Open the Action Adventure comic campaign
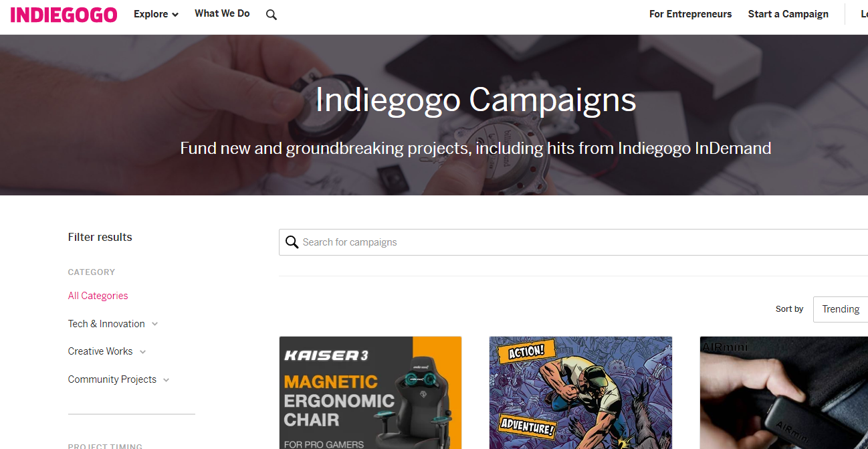Viewport: 868px width, 449px height. pos(580,393)
